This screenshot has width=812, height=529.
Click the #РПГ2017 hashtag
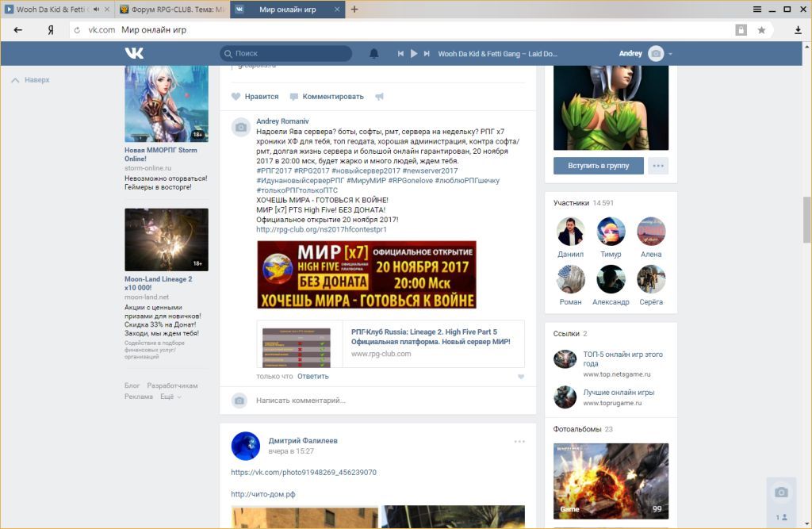pos(274,171)
